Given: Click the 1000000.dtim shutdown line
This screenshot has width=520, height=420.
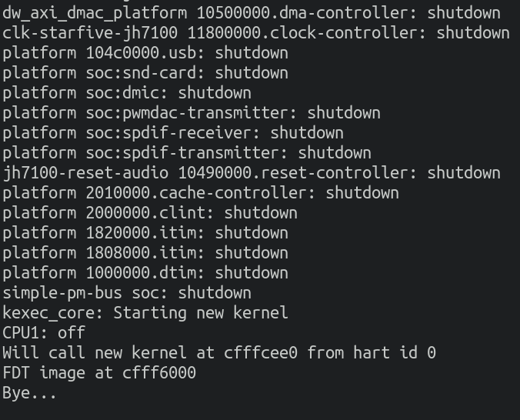Looking at the screenshot, I should (x=145, y=273).
